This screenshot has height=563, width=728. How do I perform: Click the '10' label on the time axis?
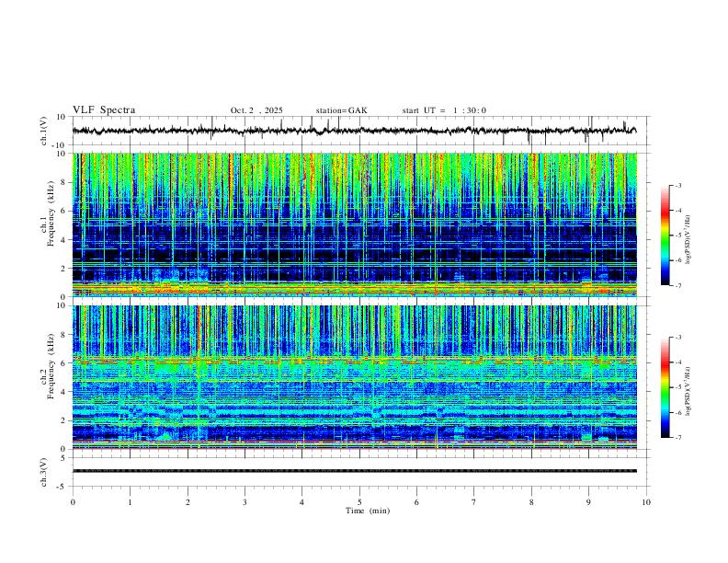(646, 502)
